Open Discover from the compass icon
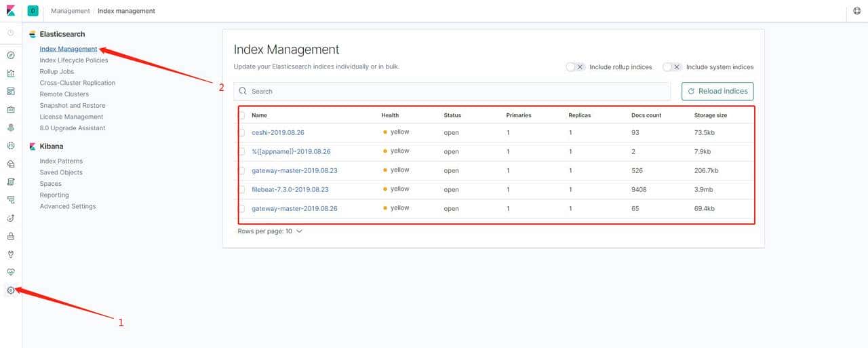The width and height of the screenshot is (868, 348). (10, 55)
